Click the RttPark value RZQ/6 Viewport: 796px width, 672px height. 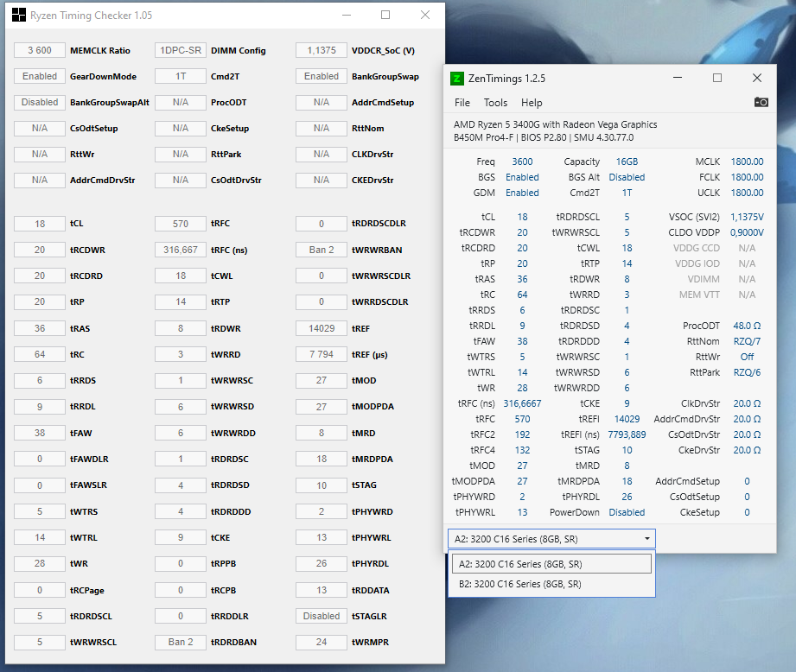[x=747, y=372]
